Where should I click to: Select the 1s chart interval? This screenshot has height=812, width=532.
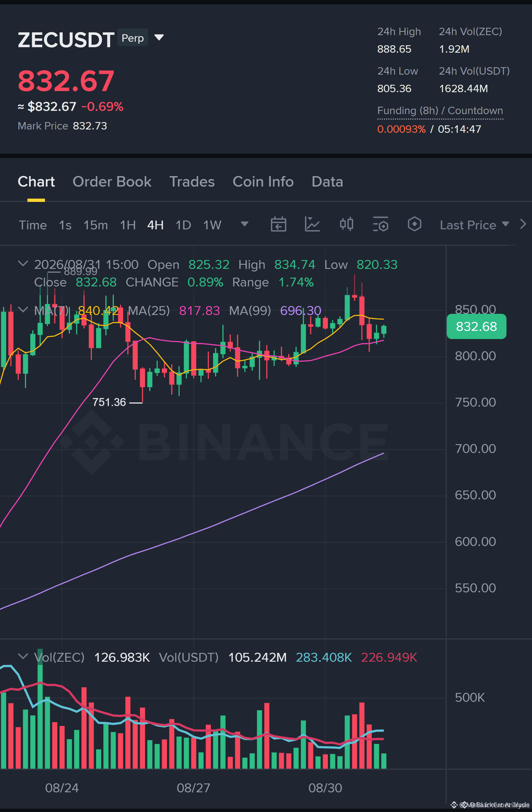pos(65,225)
